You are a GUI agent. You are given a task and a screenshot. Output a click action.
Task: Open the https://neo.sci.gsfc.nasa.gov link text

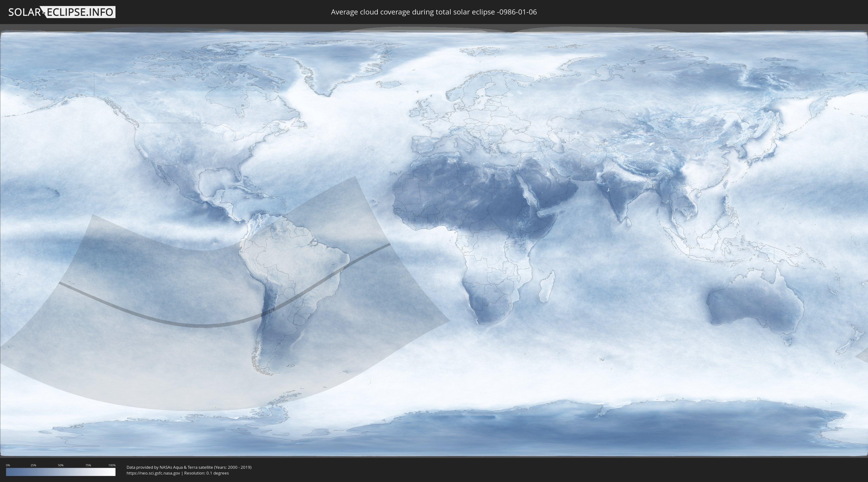153,473
